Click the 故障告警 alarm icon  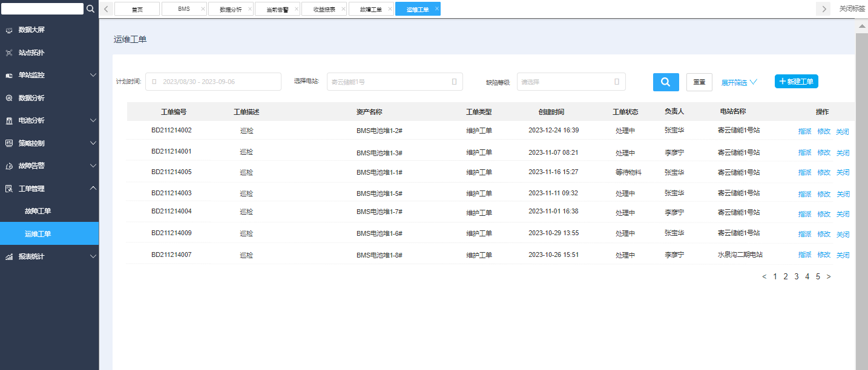(x=9, y=166)
